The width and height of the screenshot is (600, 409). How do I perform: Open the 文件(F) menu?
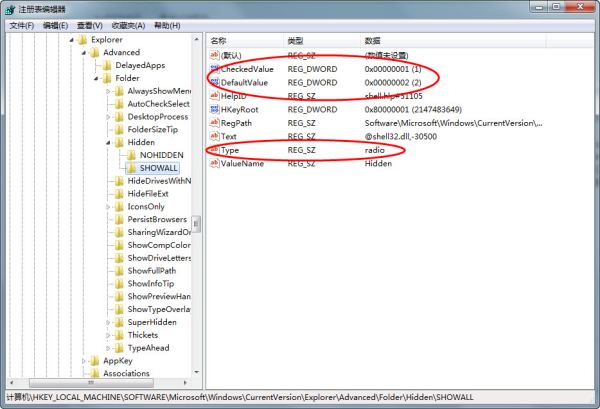pos(22,26)
